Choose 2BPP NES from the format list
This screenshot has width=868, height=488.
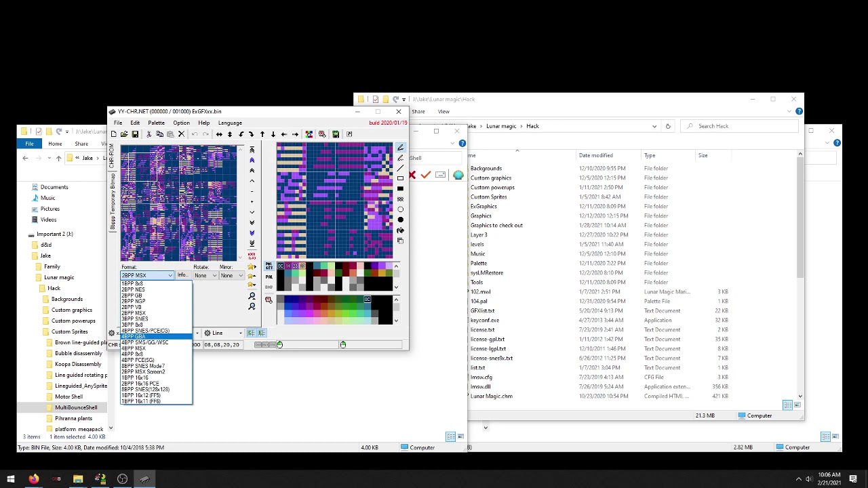[157, 289]
